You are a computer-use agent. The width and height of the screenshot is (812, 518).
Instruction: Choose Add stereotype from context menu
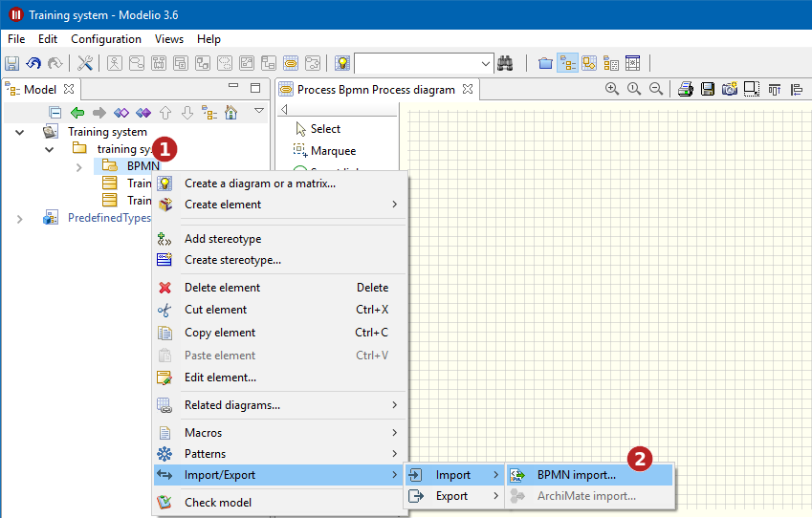point(279,239)
